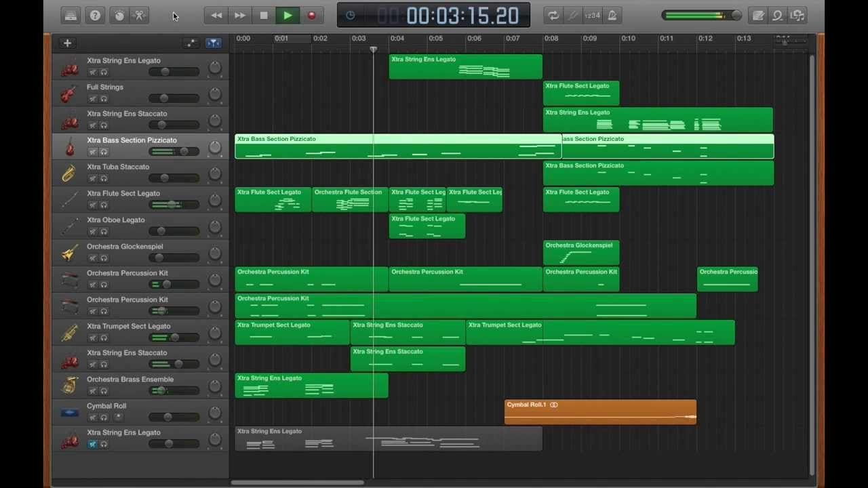Mute the Xtra Trumpet Sect Legato track

tap(93, 338)
